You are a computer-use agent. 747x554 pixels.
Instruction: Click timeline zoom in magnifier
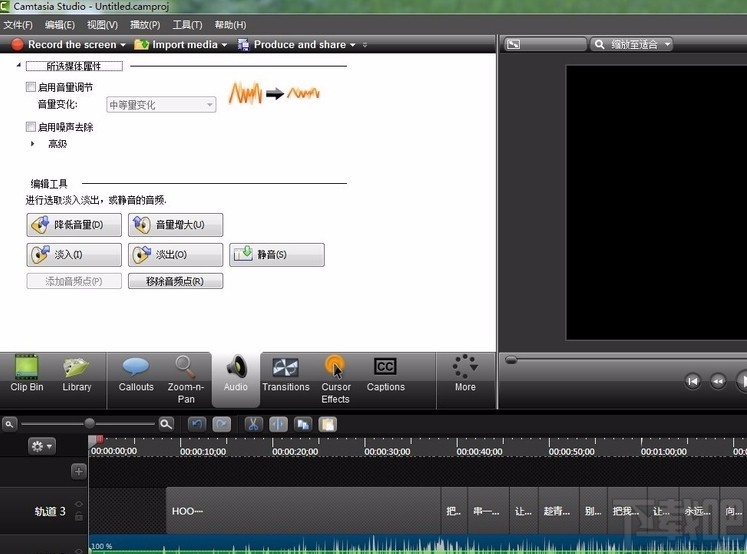coord(166,424)
